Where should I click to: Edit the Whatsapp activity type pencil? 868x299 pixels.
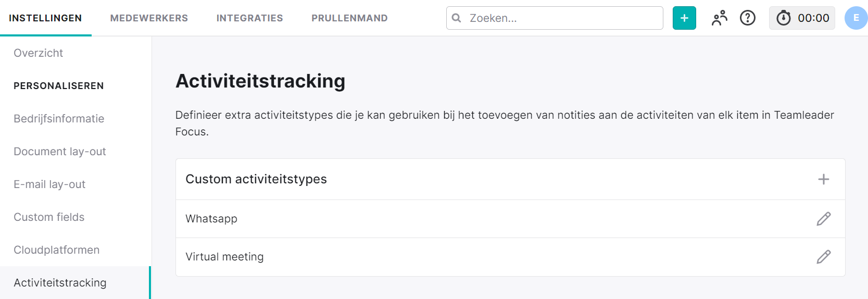click(824, 219)
